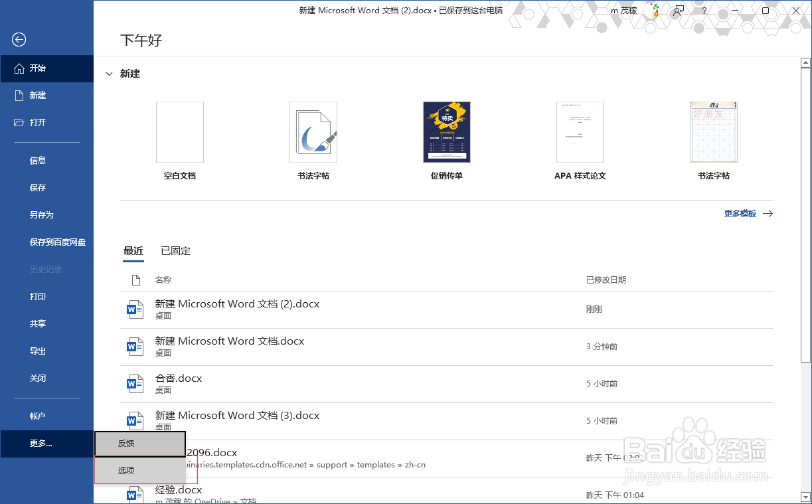The height and width of the screenshot is (504, 812).
Task: Click the folder icon beside 打开
Action: (19, 123)
